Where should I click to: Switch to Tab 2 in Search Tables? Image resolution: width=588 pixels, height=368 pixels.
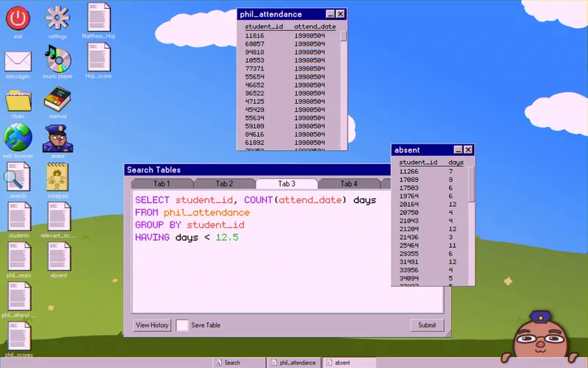(x=224, y=183)
